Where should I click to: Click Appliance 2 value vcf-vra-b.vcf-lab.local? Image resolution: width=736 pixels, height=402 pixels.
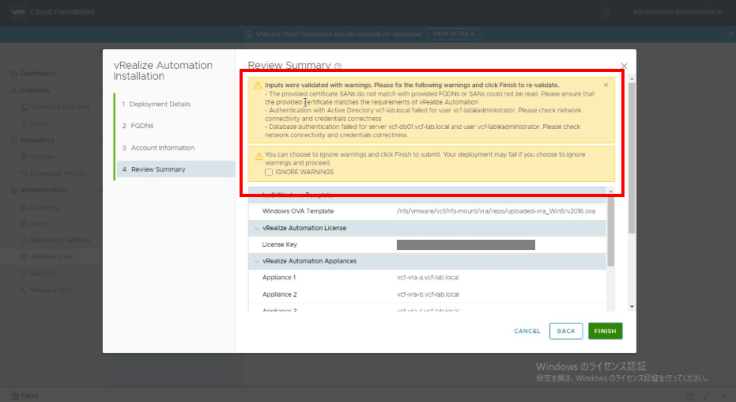[x=428, y=294]
